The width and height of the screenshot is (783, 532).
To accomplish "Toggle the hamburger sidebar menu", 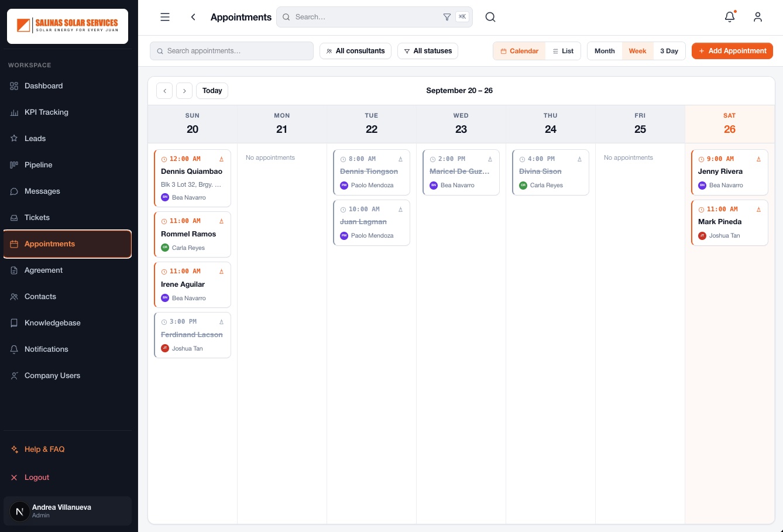I will pyautogui.click(x=165, y=17).
